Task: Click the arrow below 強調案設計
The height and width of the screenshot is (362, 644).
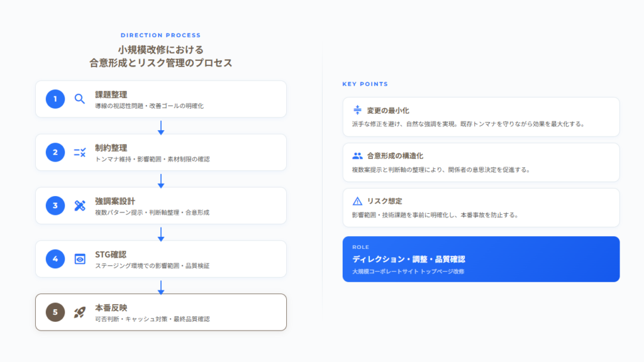Action: pos(162,236)
